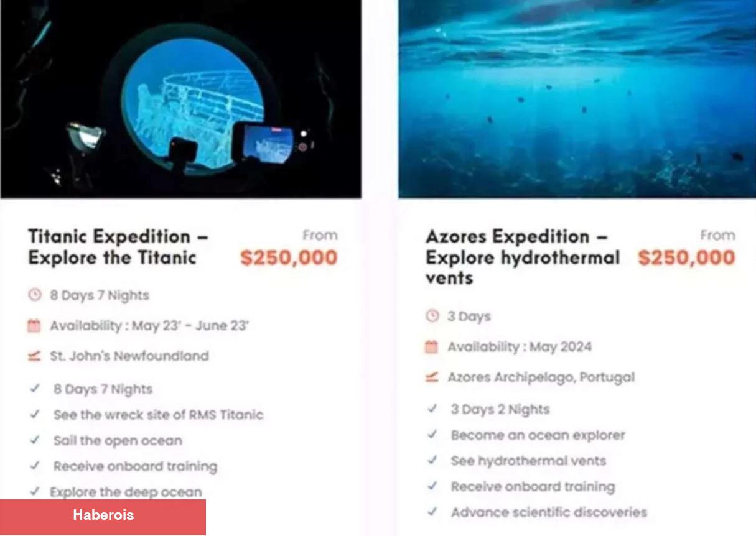The height and width of the screenshot is (536, 756).
Task: Open the Titanic Expedition title link
Action: pyautogui.click(x=118, y=247)
